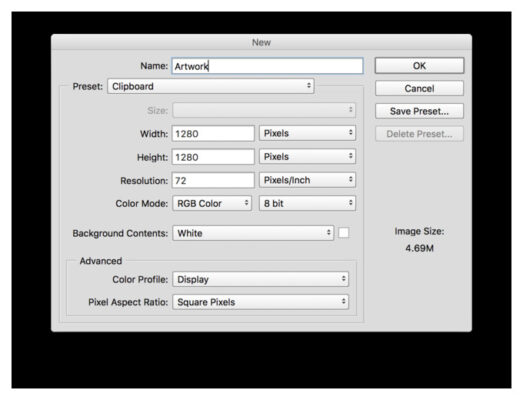Viewport: 523px width, 400px height.
Task: Click the Cancel button
Action: click(x=419, y=88)
